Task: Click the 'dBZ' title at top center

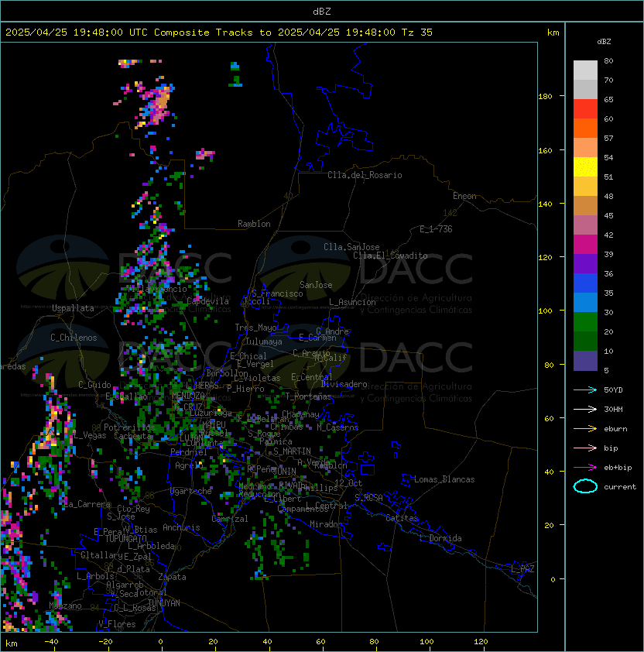Action: coord(322,11)
